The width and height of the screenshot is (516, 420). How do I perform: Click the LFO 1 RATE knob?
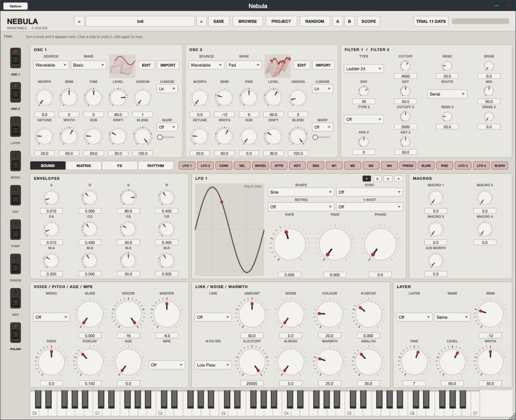coord(290,244)
